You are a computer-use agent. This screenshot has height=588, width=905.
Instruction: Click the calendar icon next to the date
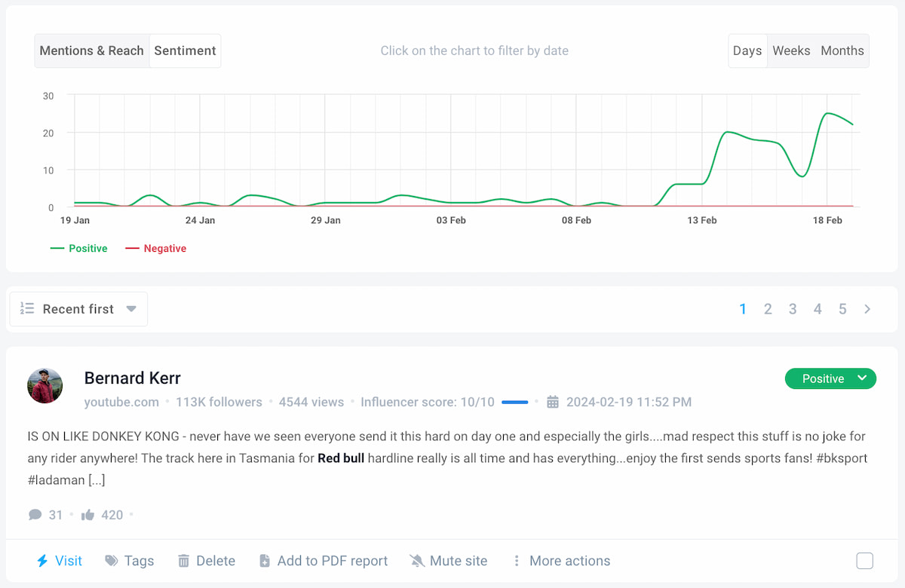pyautogui.click(x=554, y=402)
